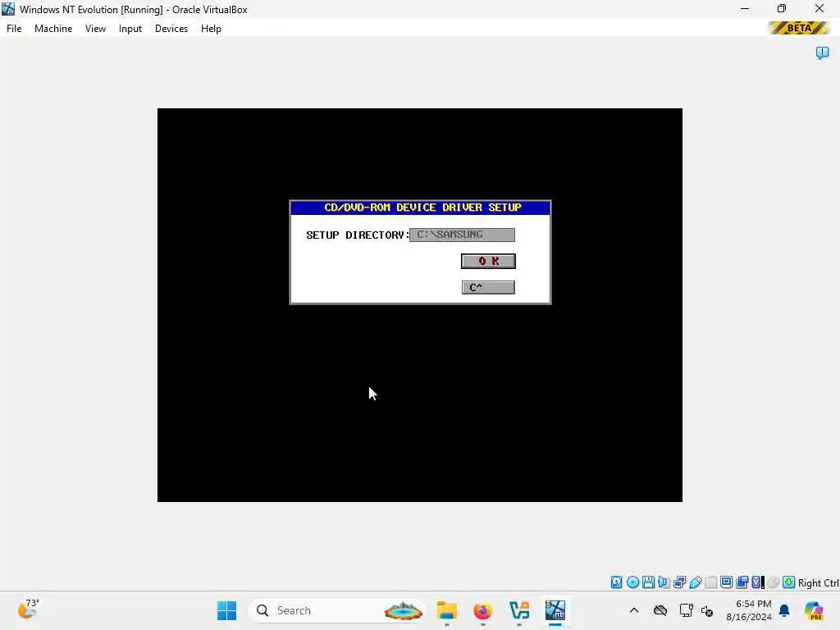
Task: Click the muted volume tray icon
Action: [707, 610]
